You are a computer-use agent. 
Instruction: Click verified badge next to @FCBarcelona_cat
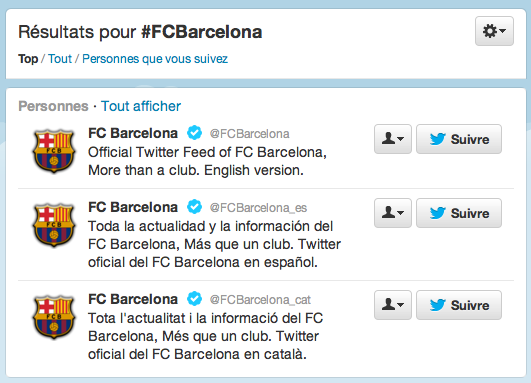[x=194, y=299]
